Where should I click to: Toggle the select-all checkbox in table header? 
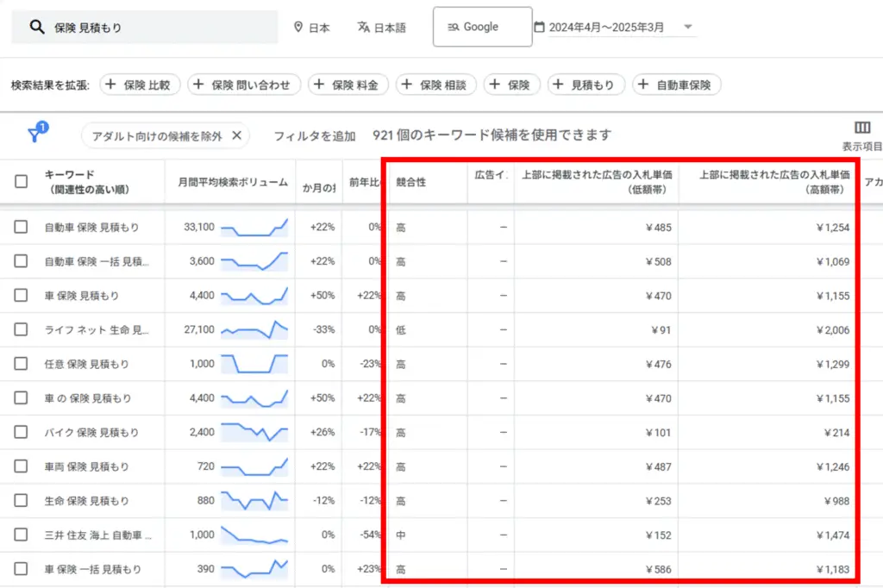tap(21, 181)
